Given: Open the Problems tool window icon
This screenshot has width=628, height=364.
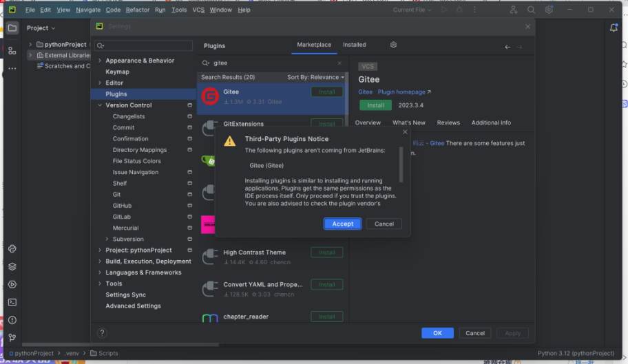Looking at the screenshot, I should (12, 320).
